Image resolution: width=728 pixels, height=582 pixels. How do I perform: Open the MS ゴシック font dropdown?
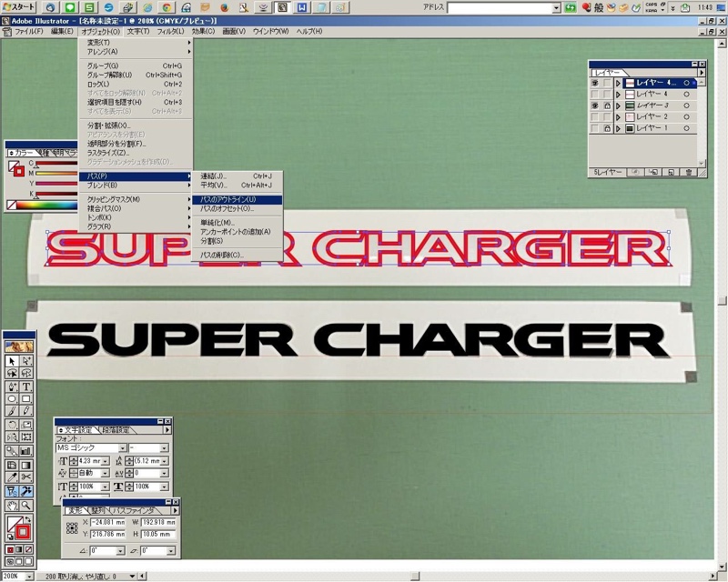[x=123, y=448]
